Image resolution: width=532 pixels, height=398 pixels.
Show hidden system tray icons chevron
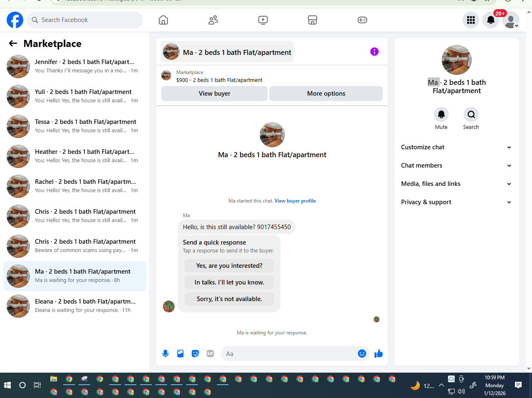(x=441, y=385)
